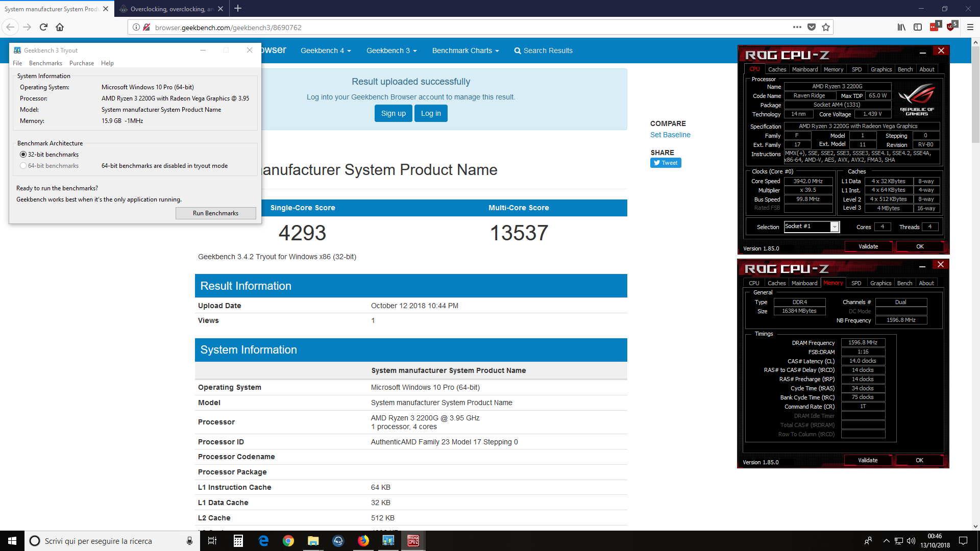Open Bench tab in top CPU-Z window
Image resolution: width=980 pixels, height=551 pixels.
[905, 69]
